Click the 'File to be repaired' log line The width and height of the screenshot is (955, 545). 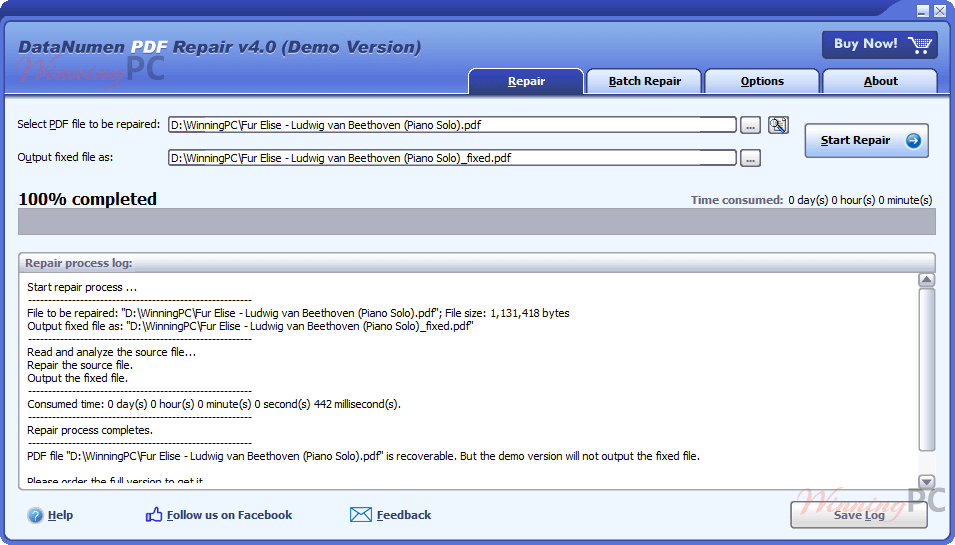click(x=298, y=313)
